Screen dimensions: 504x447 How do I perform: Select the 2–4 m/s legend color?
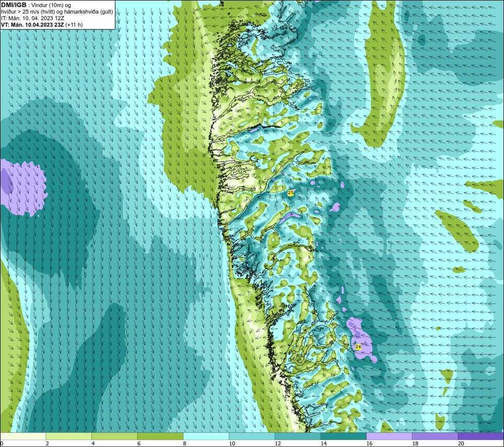click(69, 436)
